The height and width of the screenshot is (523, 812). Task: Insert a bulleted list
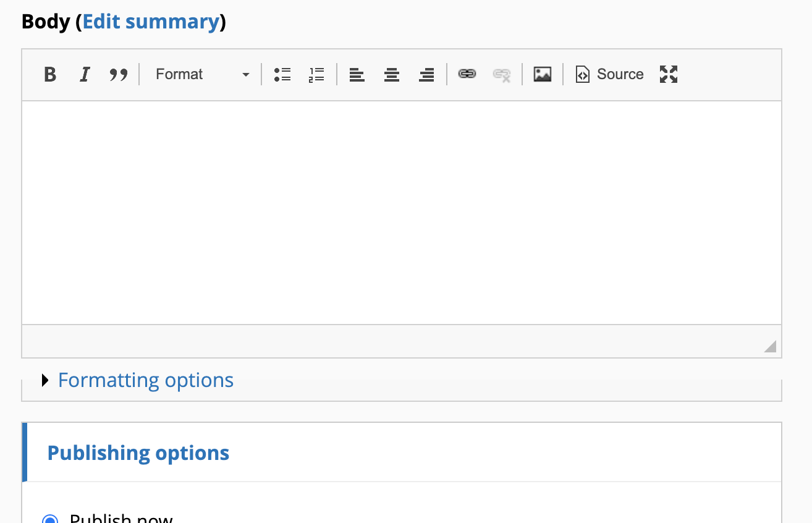[282, 74]
